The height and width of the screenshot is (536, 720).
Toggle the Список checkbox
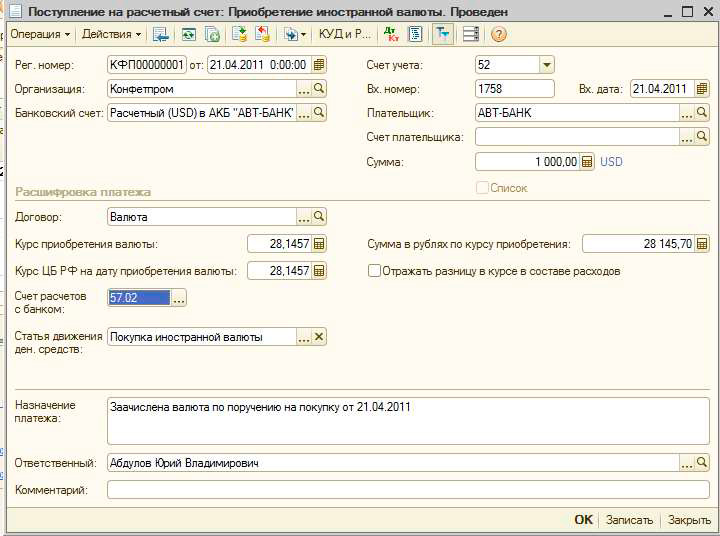click(483, 188)
